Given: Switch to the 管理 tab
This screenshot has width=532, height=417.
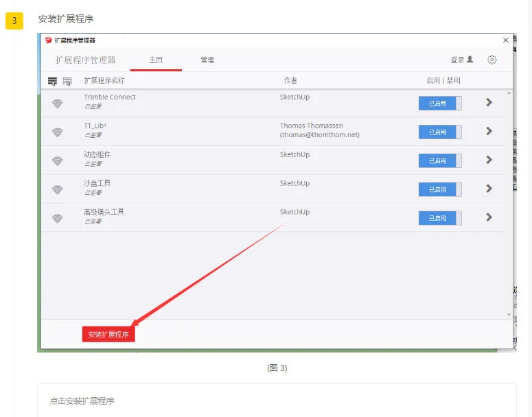Looking at the screenshot, I should pyautogui.click(x=207, y=60).
